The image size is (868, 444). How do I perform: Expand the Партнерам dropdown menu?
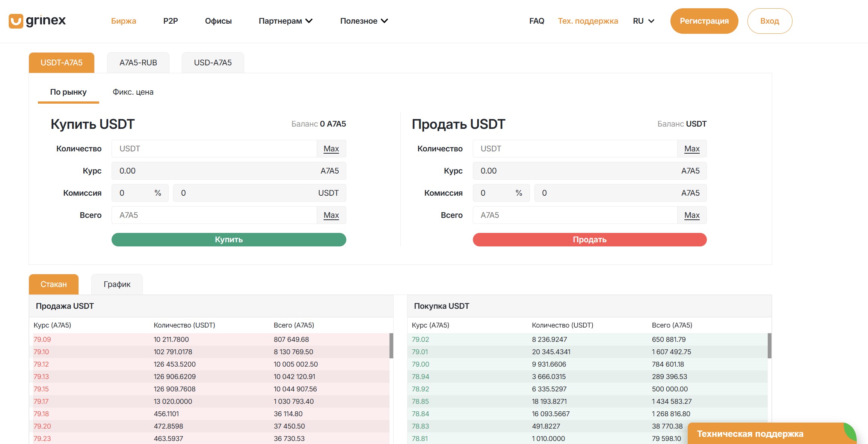(285, 21)
